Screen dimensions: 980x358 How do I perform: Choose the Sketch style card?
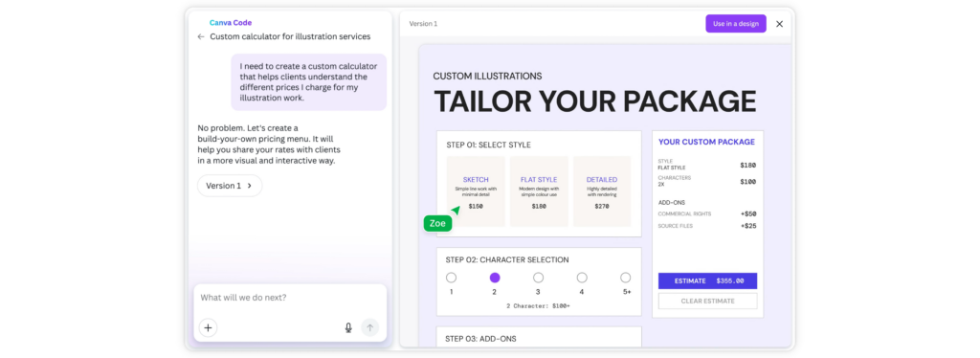tap(476, 191)
